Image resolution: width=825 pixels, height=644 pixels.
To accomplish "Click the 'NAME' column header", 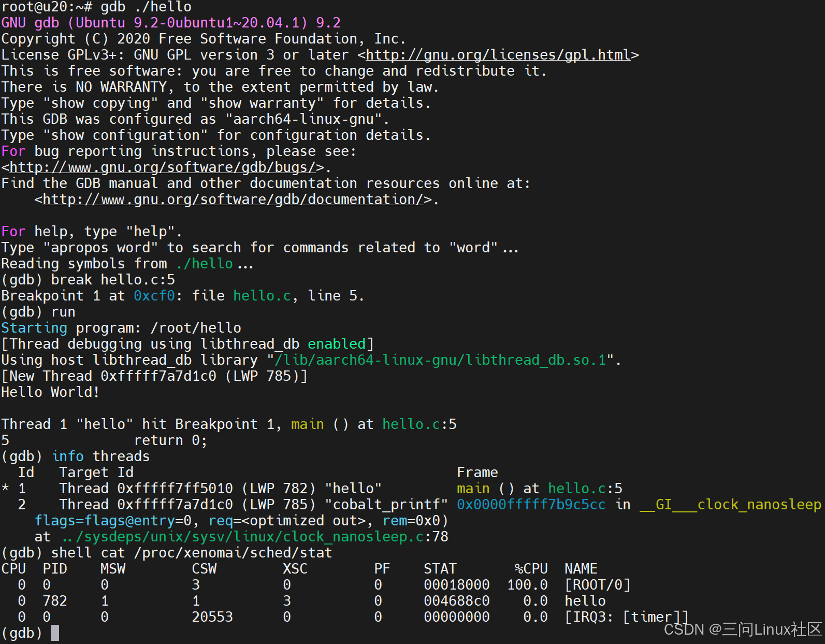I will [x=581, y=569].
